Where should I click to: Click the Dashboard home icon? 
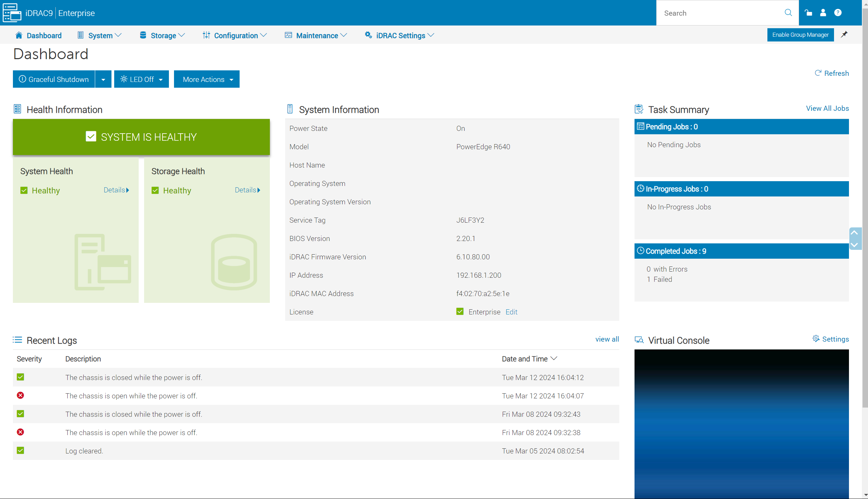(19, 35)
